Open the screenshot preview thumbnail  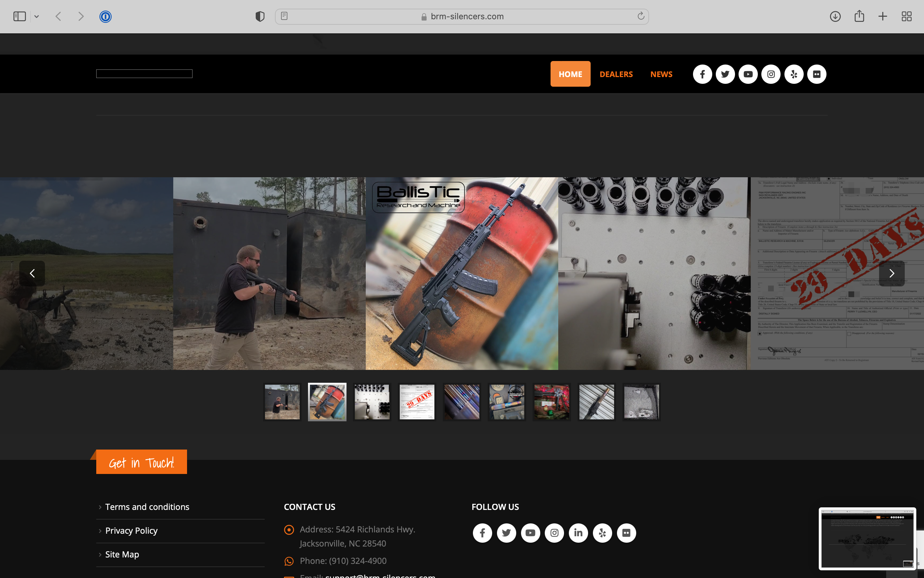point(867,539)
